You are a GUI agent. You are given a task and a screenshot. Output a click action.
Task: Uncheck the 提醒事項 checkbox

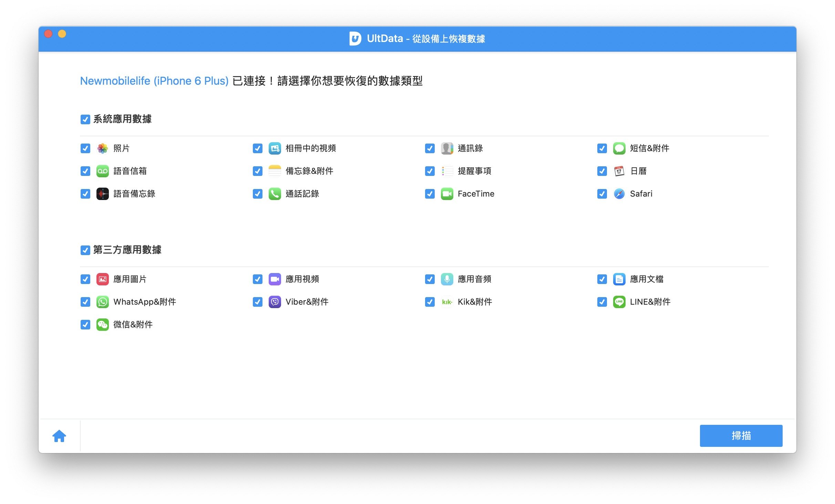(x=430, y=171)
